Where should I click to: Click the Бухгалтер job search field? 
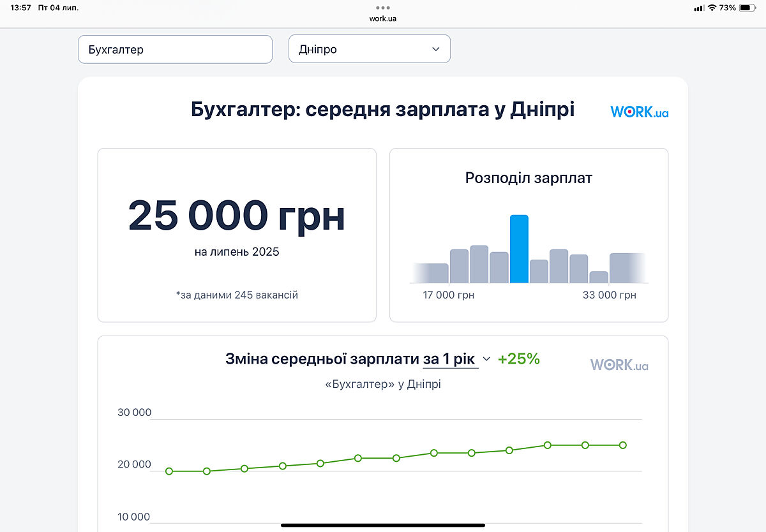click(175, 49)
